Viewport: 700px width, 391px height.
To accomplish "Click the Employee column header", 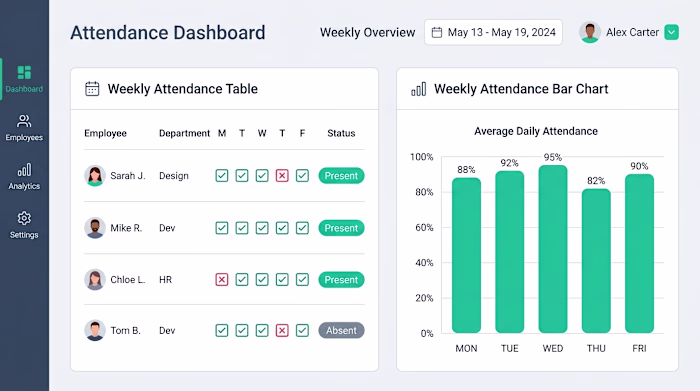I will [x=105, y=133].
